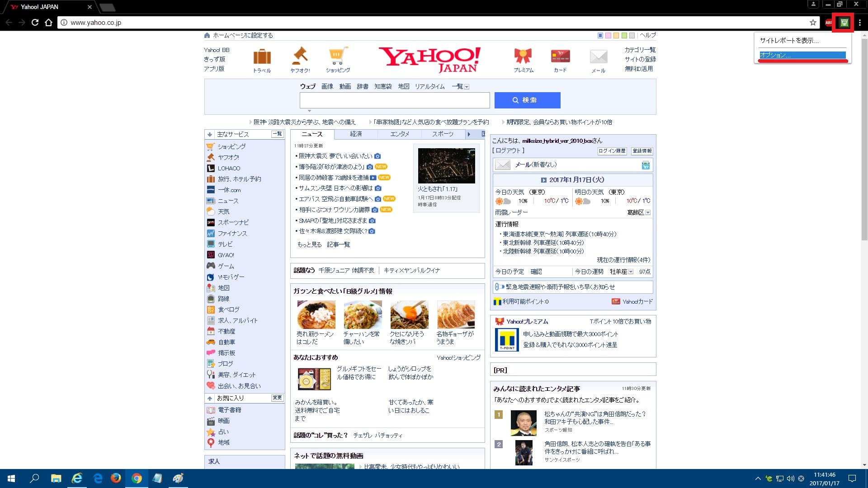Image resolution: width=868 pixels, height=488 pixels.
Task: Click the 登録情報 button
Action: [x=642, y=151]
